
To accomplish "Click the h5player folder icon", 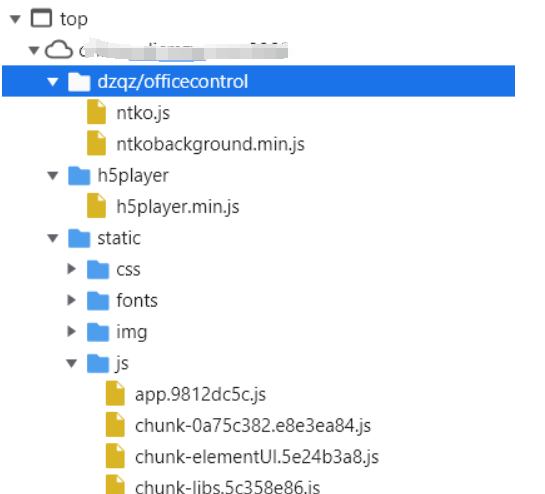I will (79, 175).
